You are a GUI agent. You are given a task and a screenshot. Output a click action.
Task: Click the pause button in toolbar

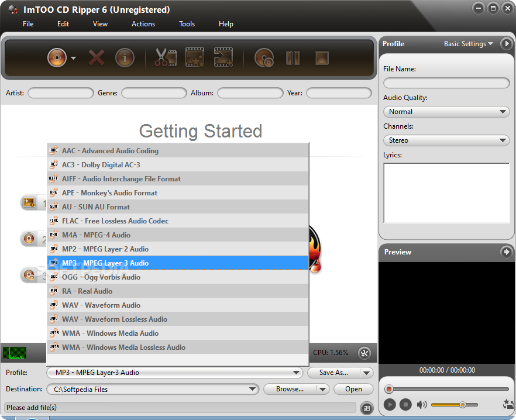coord(293,58)
